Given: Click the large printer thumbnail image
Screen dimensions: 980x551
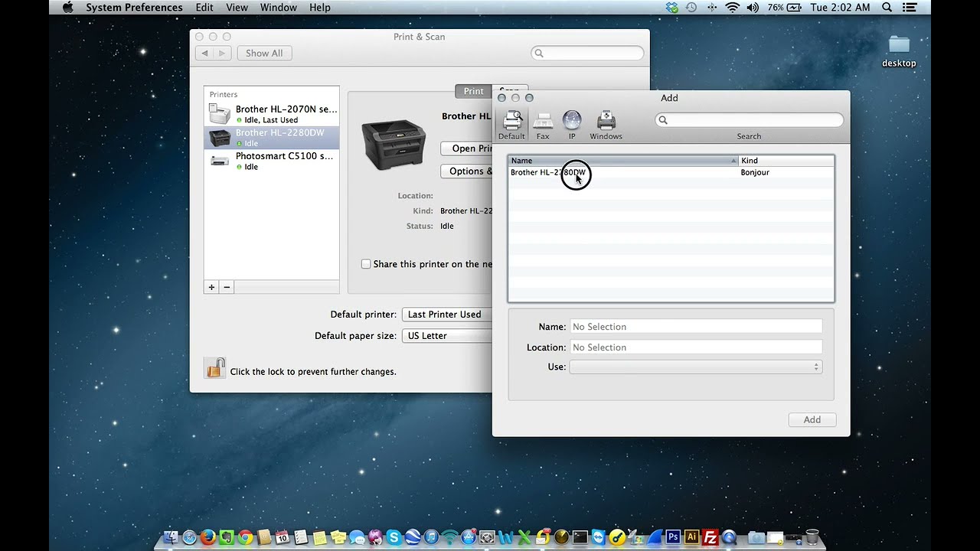Looking at the screenshot, I should (x=394, y=144).
